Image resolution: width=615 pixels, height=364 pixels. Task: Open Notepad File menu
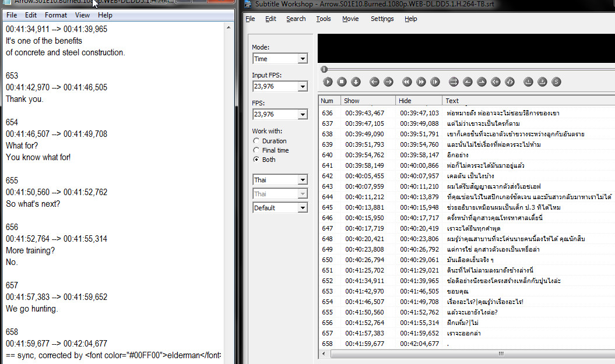(x=12, y=15)
